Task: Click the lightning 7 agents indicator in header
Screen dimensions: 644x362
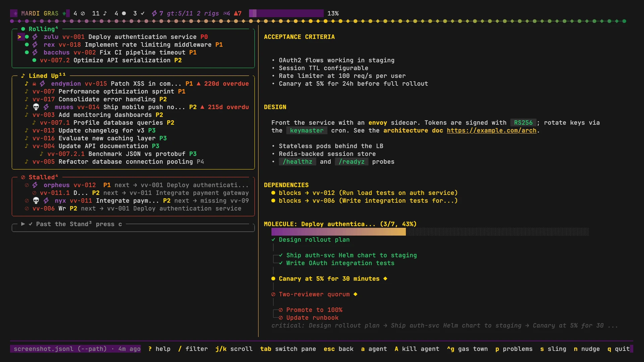Action: (x=157, y=13)
